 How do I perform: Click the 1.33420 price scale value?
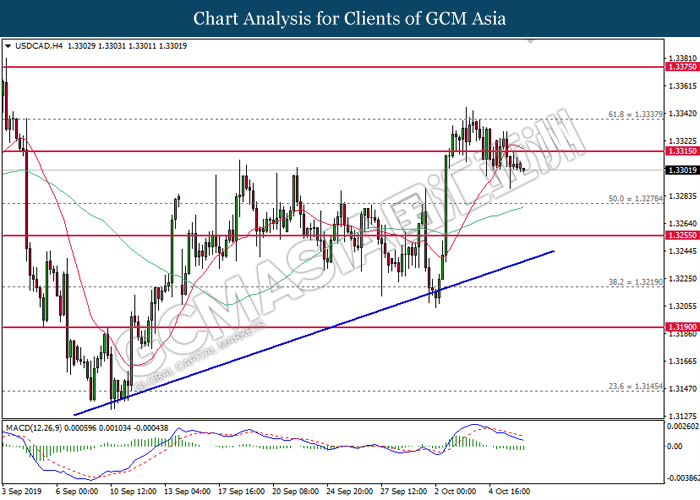(x=683, y=113)
